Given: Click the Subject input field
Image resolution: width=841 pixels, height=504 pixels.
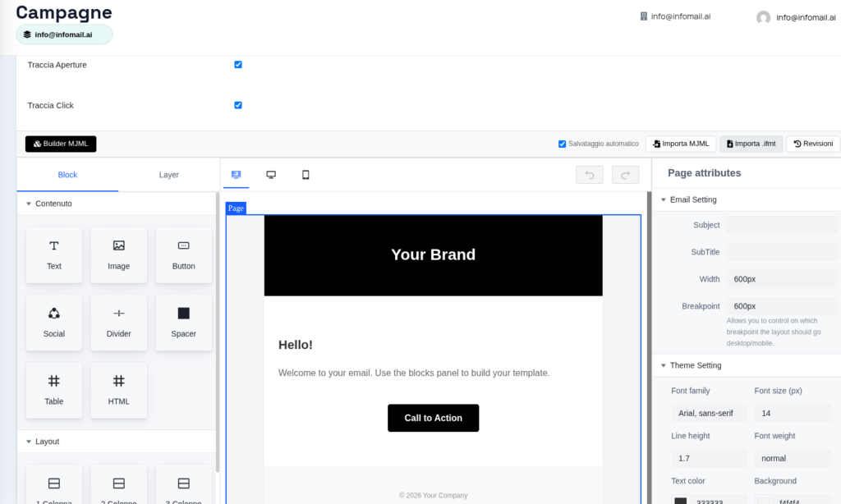Looking at the screenshot, I should [781, 225].
